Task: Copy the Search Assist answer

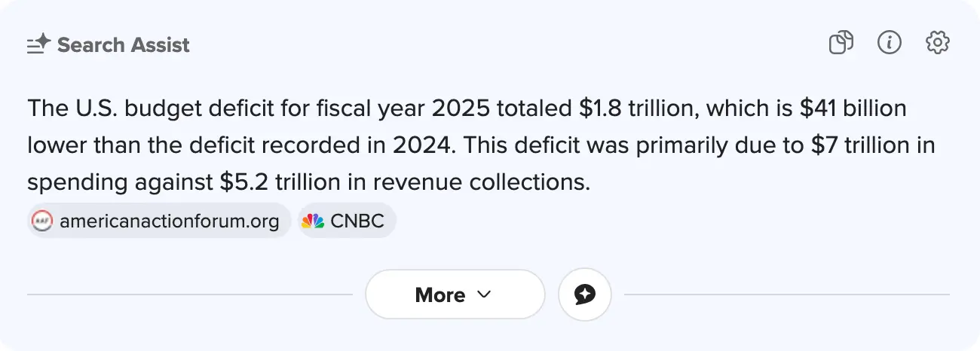Action: click(841, 44)
